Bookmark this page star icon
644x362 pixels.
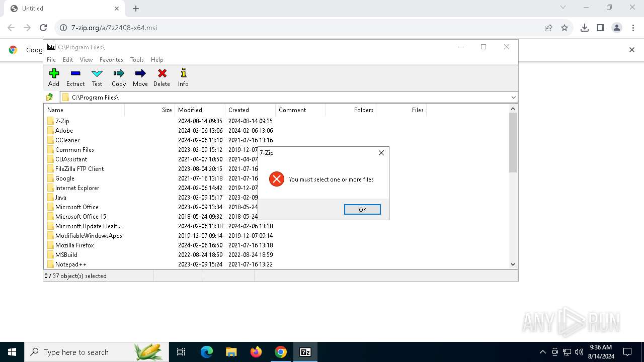(x=565, y=28)
